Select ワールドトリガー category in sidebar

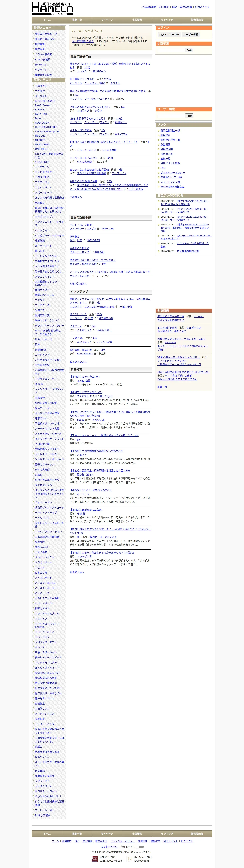click(44, 810)
